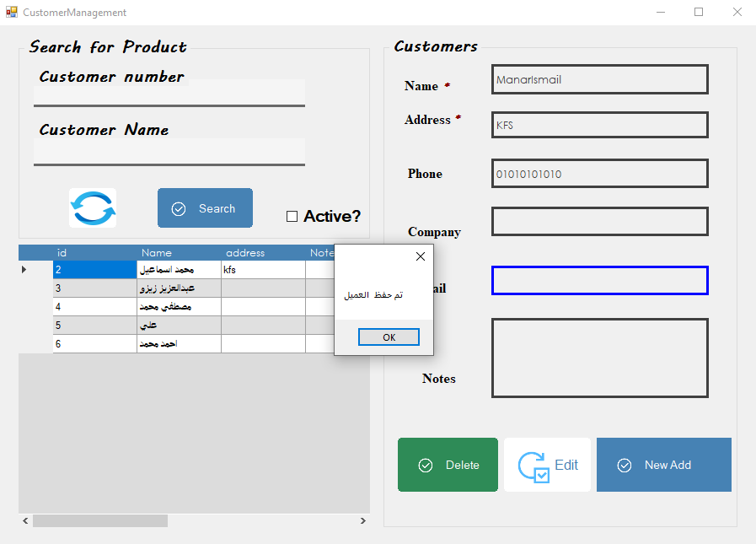Close the save confirmation popup with its X icon
This screenshot has height=544, width=756.
(x=421, y=256)
